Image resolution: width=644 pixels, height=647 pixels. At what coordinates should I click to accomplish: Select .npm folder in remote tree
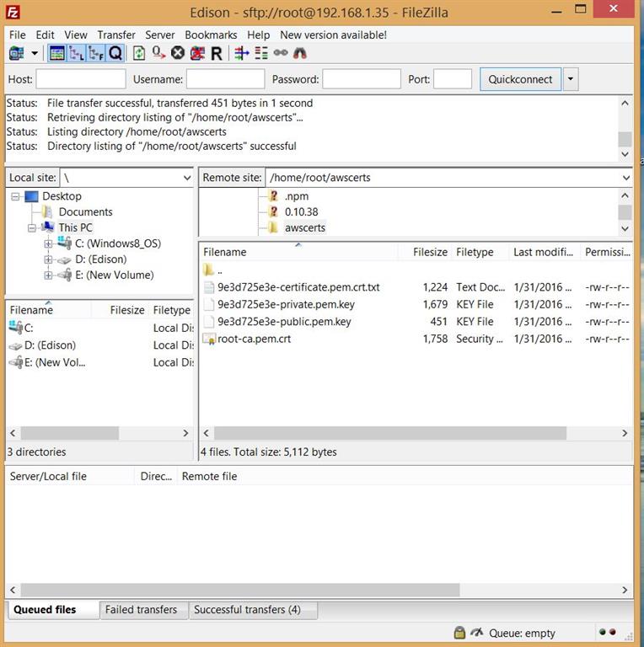pos(297,196)
